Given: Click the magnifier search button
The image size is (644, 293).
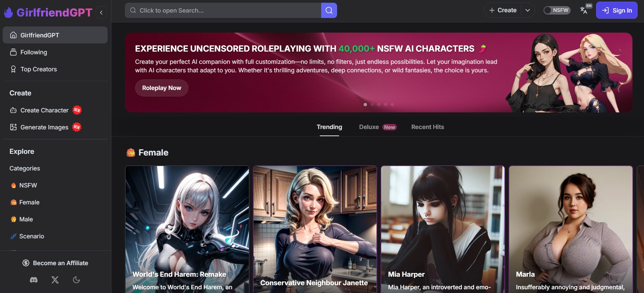Looking at the screenshot, I should coord(329,11).
